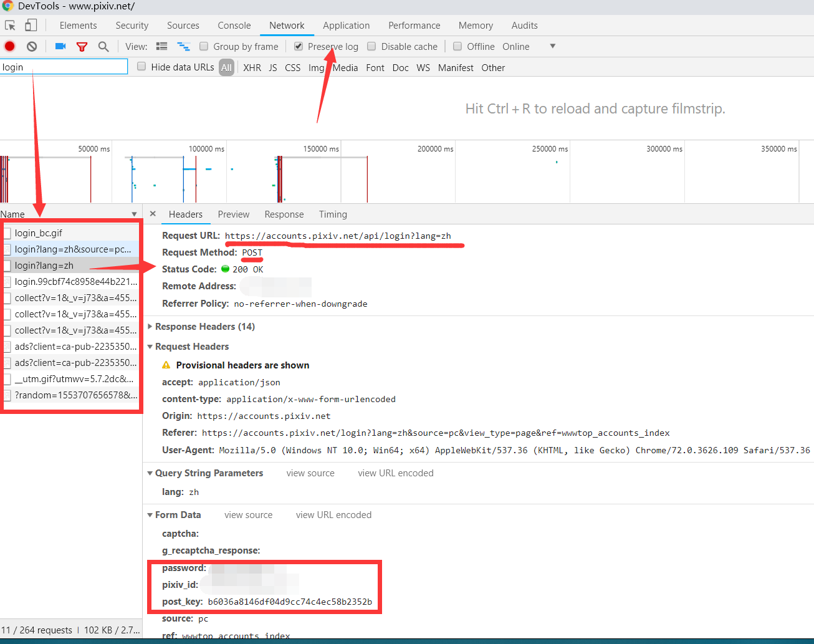
Task: Open the Performance panel tab
Action: [x=414, y=26]
